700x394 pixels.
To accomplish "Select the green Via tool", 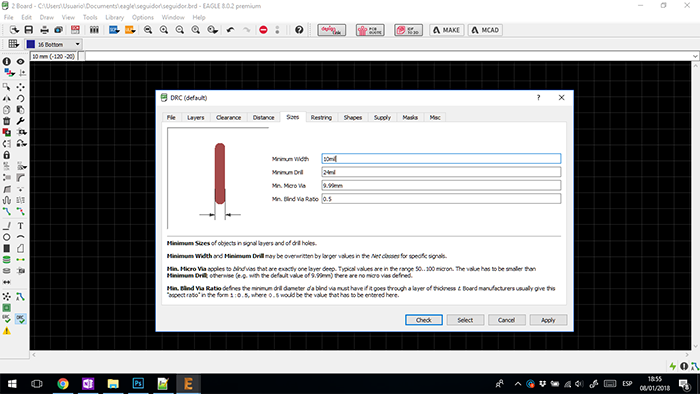I will [x=7, y=260].
